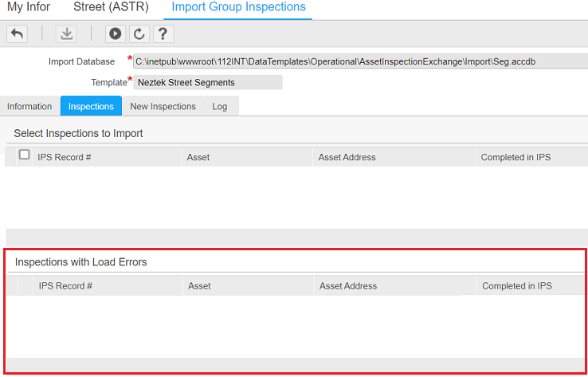Click the back arrow toolbar icon
The width and height of the screenshot is (588, 377).
pyautogui.click(x=17, y=33)
